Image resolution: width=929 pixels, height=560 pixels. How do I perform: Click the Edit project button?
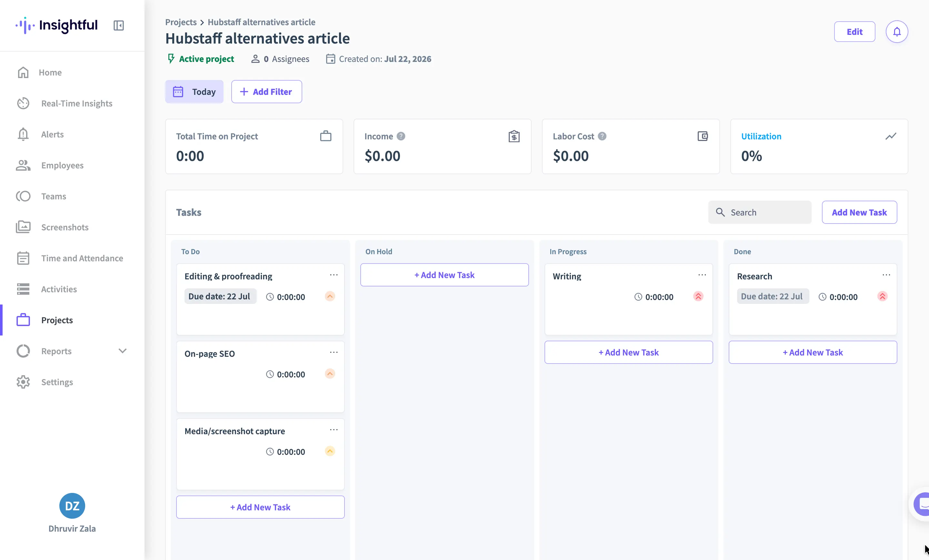854,32
